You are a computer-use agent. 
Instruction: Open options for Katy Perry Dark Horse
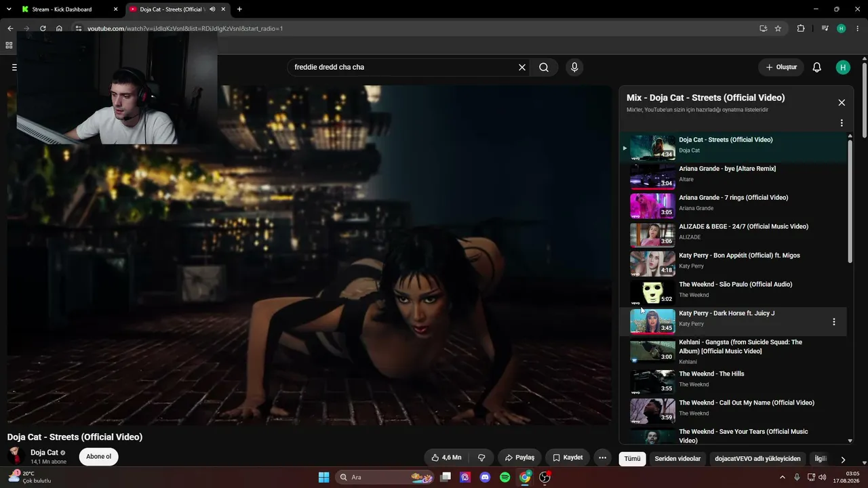tap(834, 322)
